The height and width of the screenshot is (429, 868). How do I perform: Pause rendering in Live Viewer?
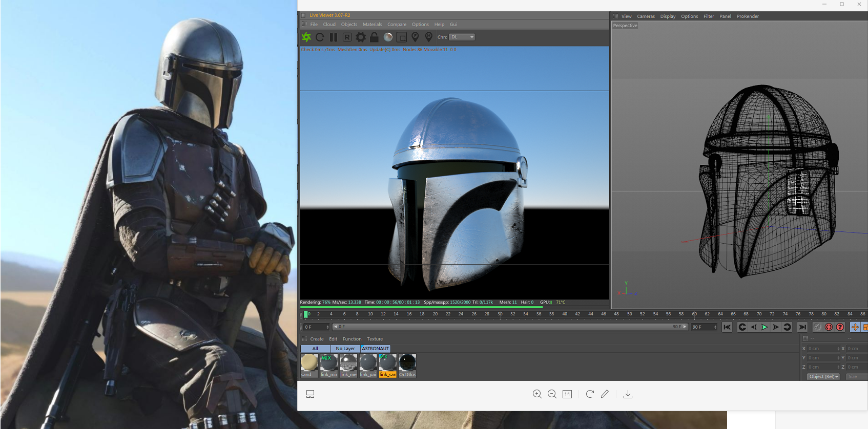(334, 37)
